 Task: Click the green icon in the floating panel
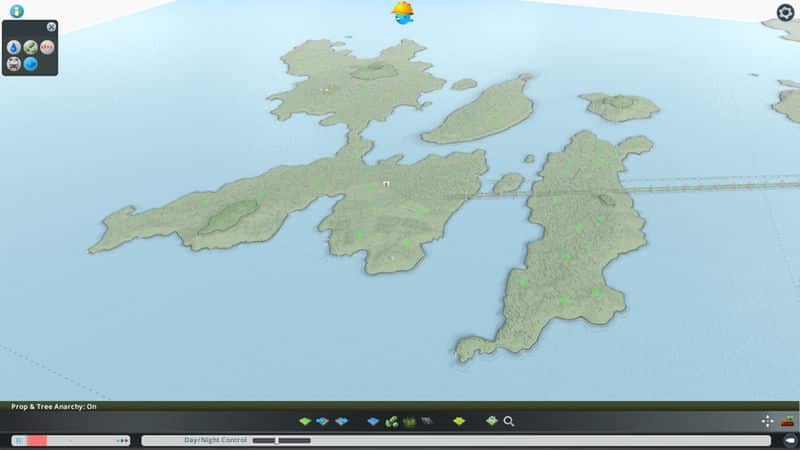[x=31, y=47]
